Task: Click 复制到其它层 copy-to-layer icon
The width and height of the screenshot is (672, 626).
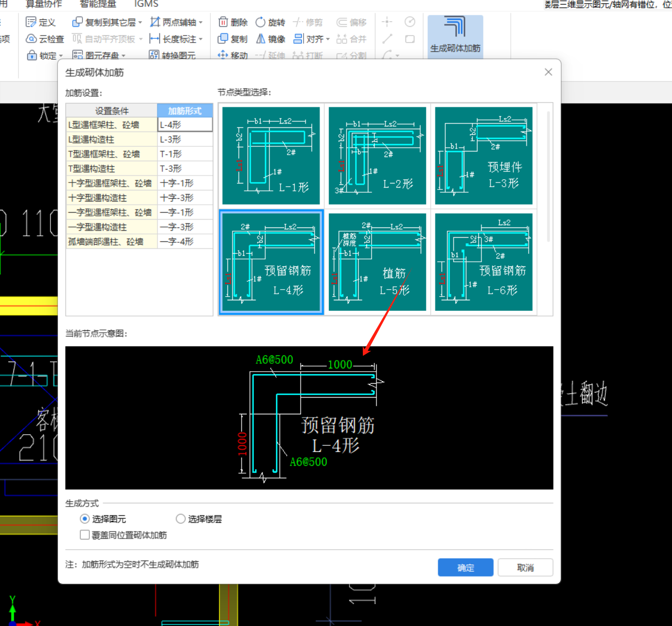Action: 77,22
